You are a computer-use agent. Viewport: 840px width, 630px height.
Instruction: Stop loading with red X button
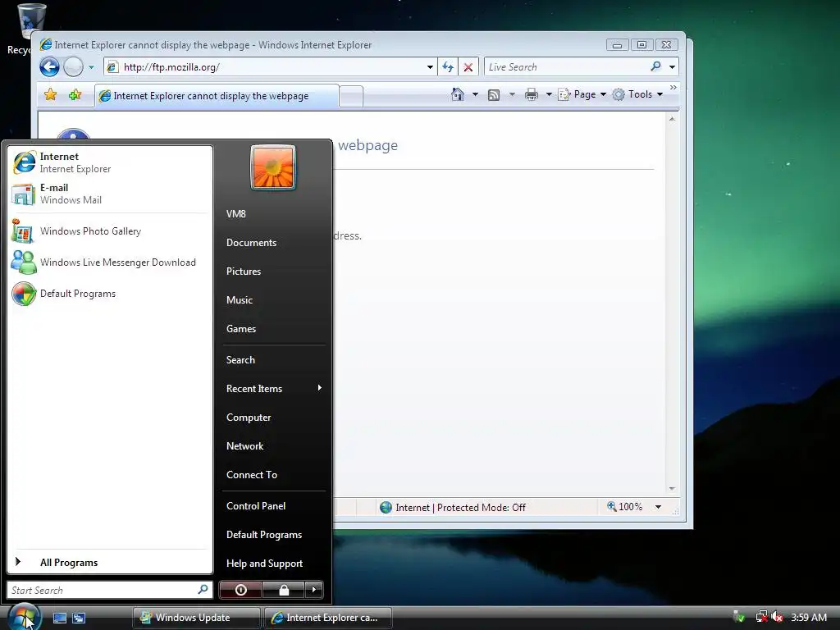pyautogui.click(x=468, y=67)
